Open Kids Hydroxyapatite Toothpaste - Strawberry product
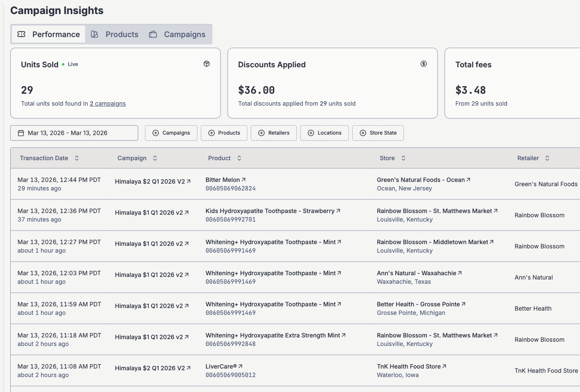580x392 pixels. (x=273, y=211)
